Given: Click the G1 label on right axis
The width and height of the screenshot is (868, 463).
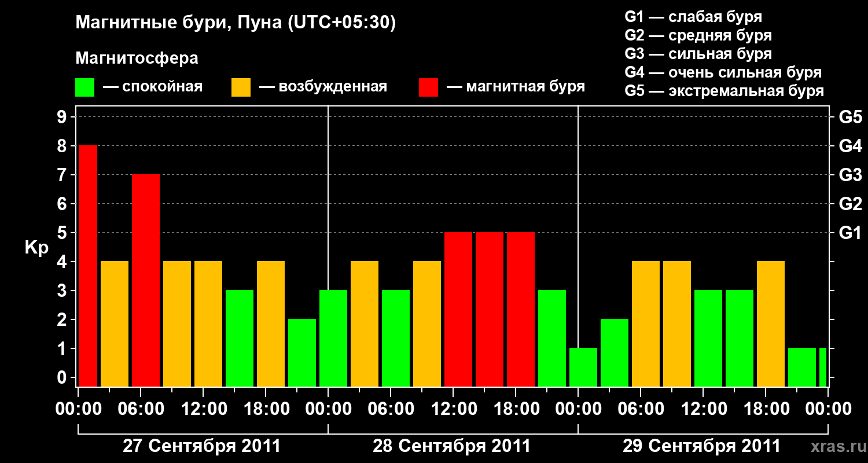Looking at the screenshot, I should coord(850,233).
